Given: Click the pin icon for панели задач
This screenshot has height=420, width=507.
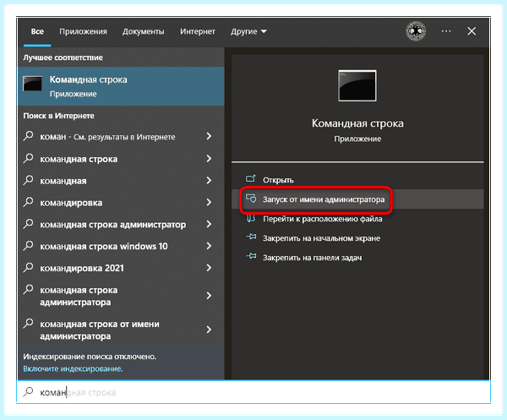Looking at the screenshot, I should tap(251, 256).
